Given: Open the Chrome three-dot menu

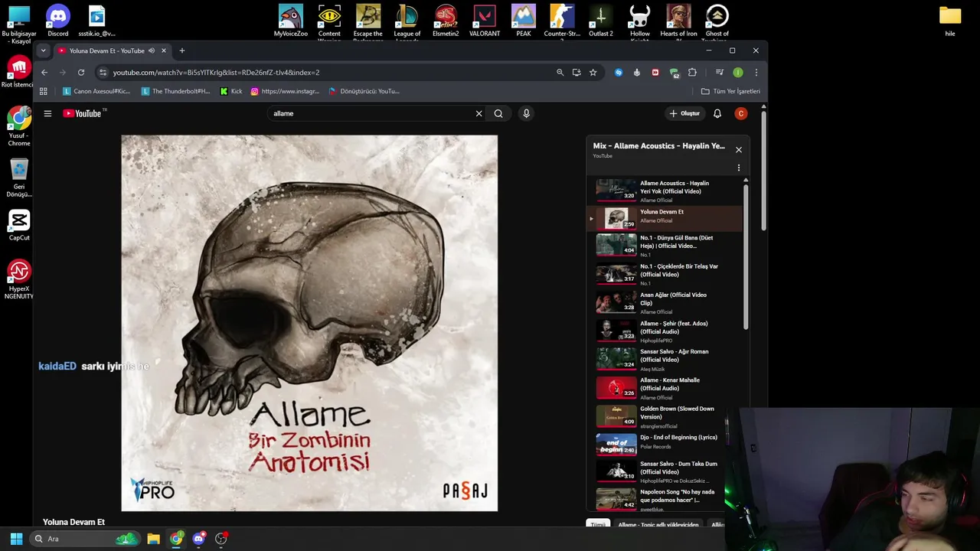Looking at the screenshot, I should coord(756,73).
